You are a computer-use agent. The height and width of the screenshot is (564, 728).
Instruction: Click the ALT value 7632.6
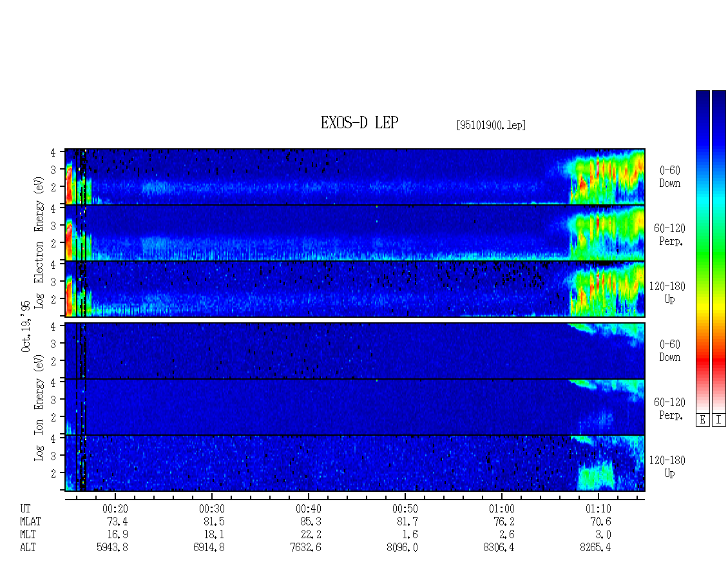click(x=305, y=548)
